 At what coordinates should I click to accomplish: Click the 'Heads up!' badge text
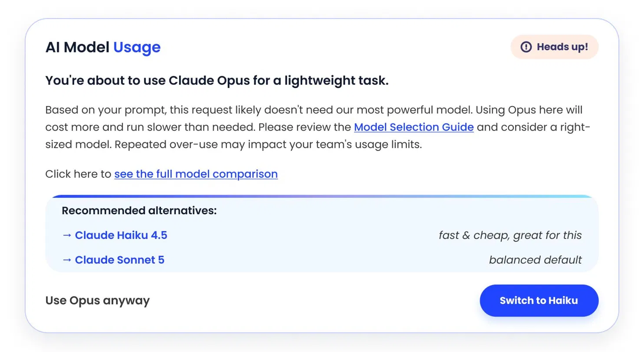point(562,47)
